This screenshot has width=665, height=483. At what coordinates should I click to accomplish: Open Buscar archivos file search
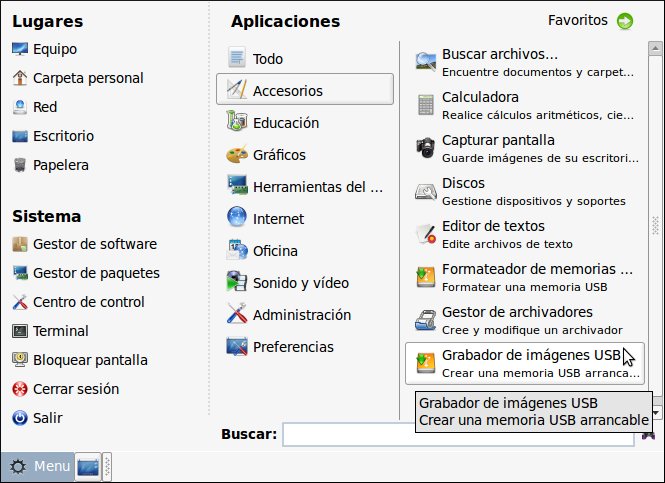[x=500, y=61]
